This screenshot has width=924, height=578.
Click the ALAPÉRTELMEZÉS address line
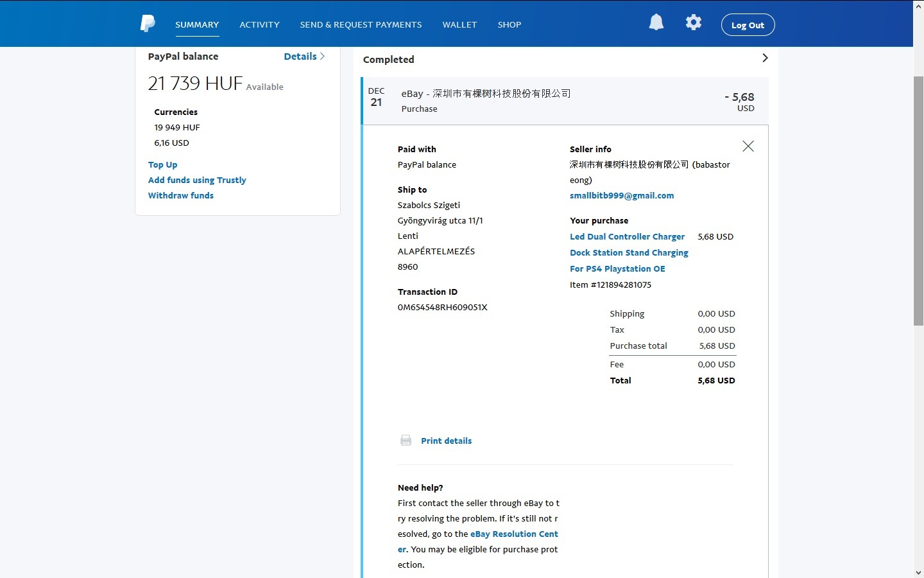(436, 252)
